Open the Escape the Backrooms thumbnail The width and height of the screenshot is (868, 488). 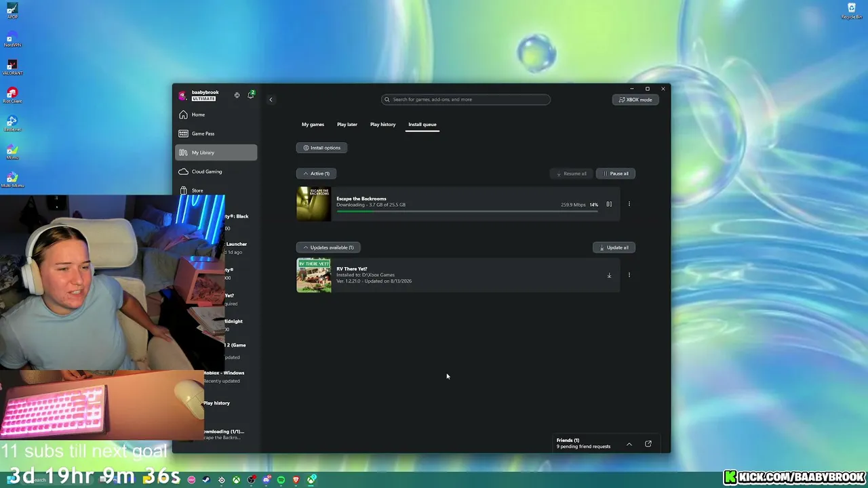pyautogui.click(x=314, y=204)
